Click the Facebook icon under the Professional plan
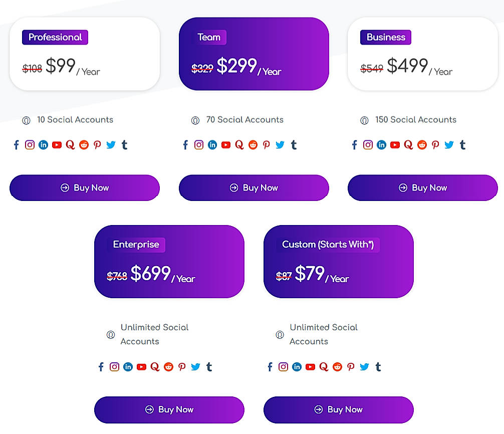Image resolution: width=504 pixels, height=434 pixels. (16, 145)
